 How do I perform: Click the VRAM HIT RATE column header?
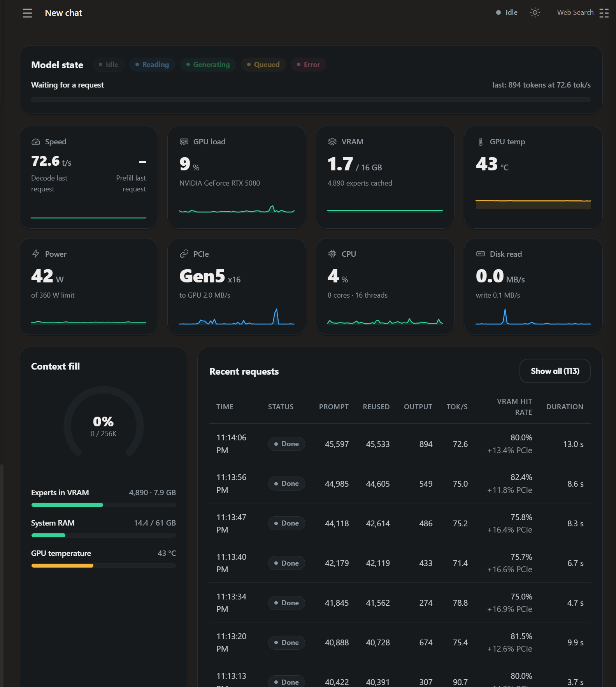coord(514,407)
